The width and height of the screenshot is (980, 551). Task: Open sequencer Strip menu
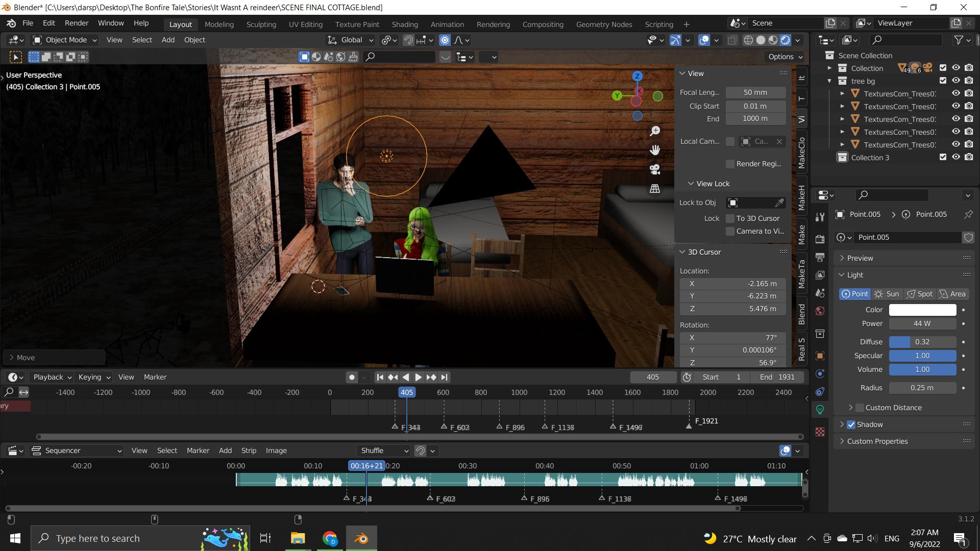(x=249, y=451)
